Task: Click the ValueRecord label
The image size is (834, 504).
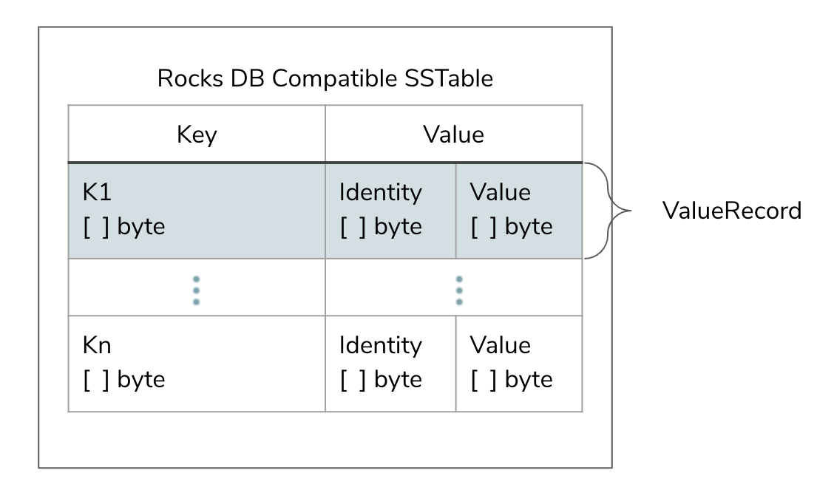Action: tap(731, 211)
